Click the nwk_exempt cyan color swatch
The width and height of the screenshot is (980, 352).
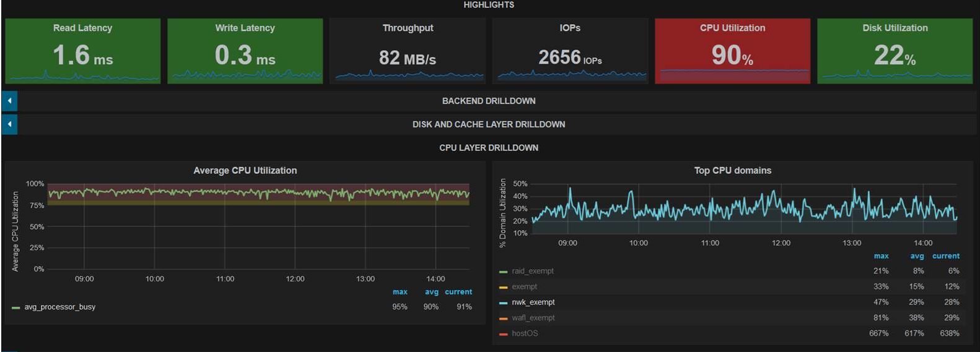[x=504, y=303]
